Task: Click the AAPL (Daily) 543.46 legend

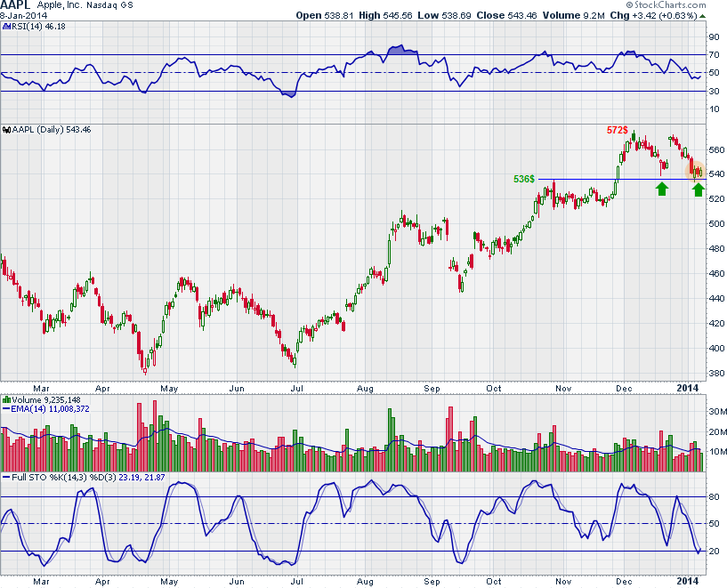Action: click(52, 130)
